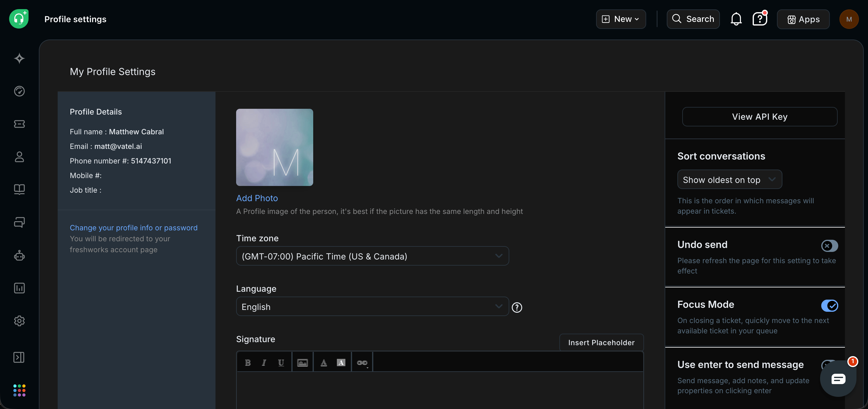The height and width of the screenshot is (409, 868).
Task: Open the bot icon in sidebar
Action: 19,255
